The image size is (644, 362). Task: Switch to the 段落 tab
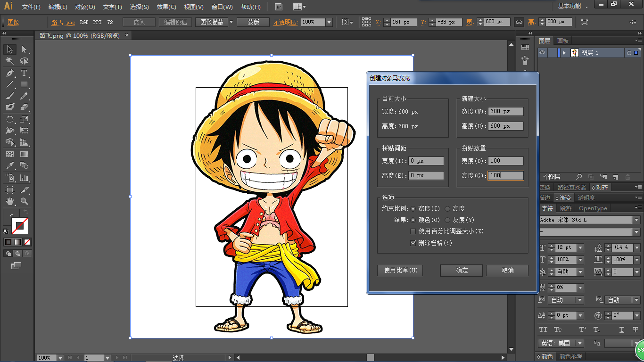pos(566,208)
